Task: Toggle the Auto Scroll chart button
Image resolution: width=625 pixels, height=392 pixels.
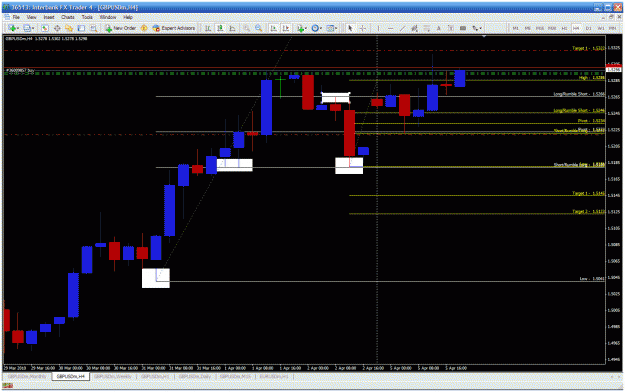Action: (x=273, y=28)
